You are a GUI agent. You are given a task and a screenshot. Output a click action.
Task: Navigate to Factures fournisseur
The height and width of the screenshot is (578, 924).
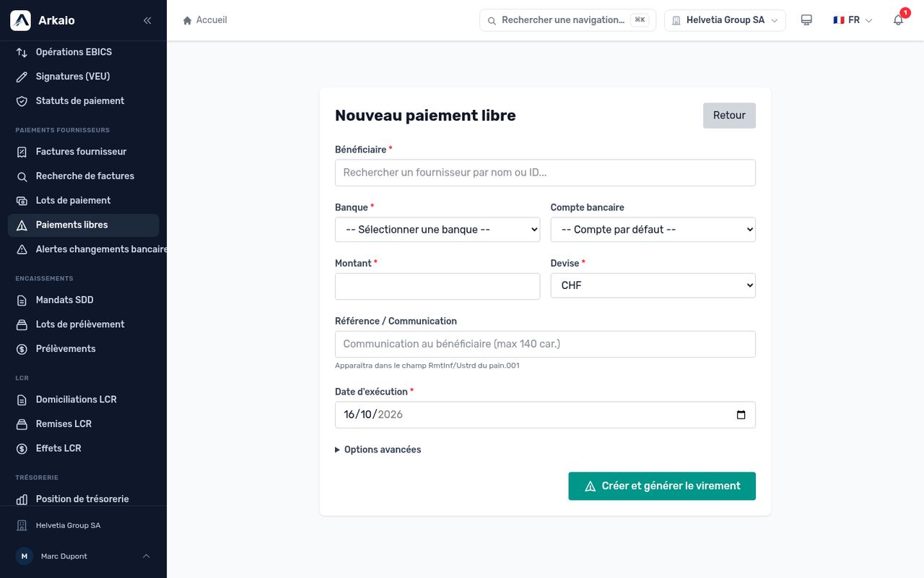coord(83,152)
